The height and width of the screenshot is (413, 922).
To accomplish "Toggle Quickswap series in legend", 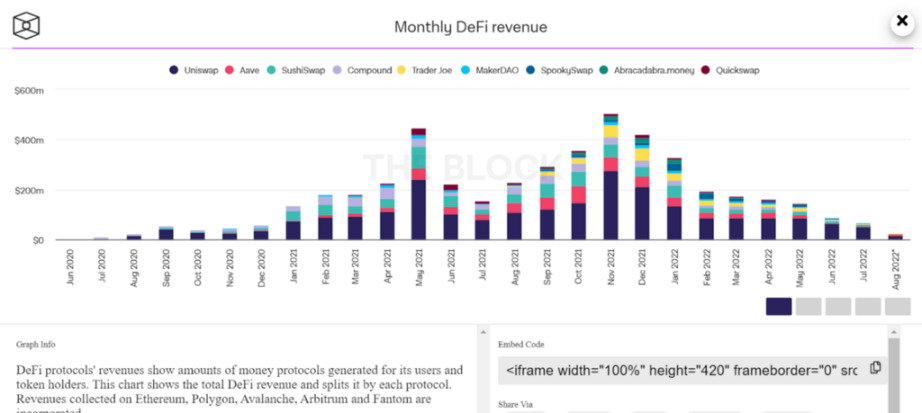I will tap(730, 71).
